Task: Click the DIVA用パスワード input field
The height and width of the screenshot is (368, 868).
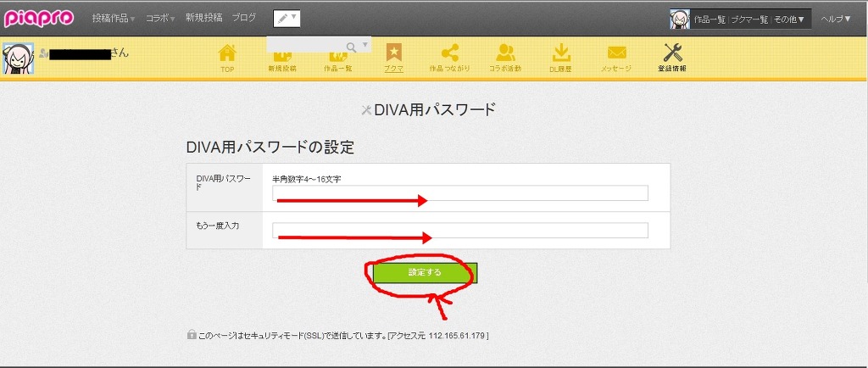Action: [x=460, y=192]
